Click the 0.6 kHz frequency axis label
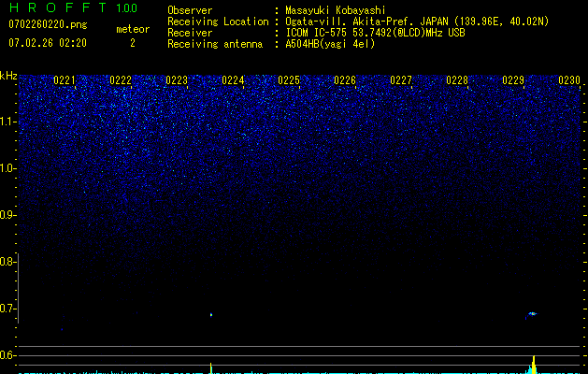588x374 pixels. click(x=7, y=355)
